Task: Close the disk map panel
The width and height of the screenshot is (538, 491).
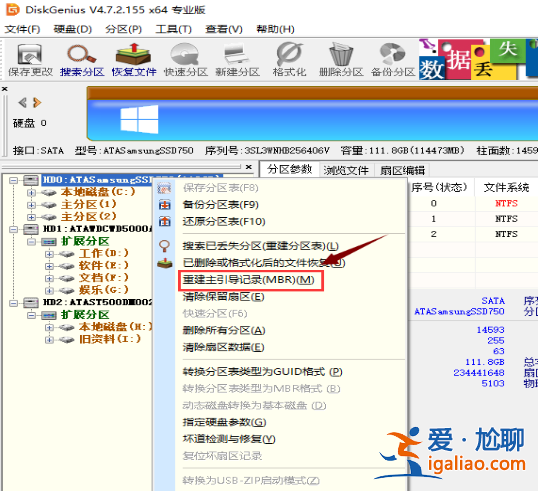Action: [x=4, y=89]
